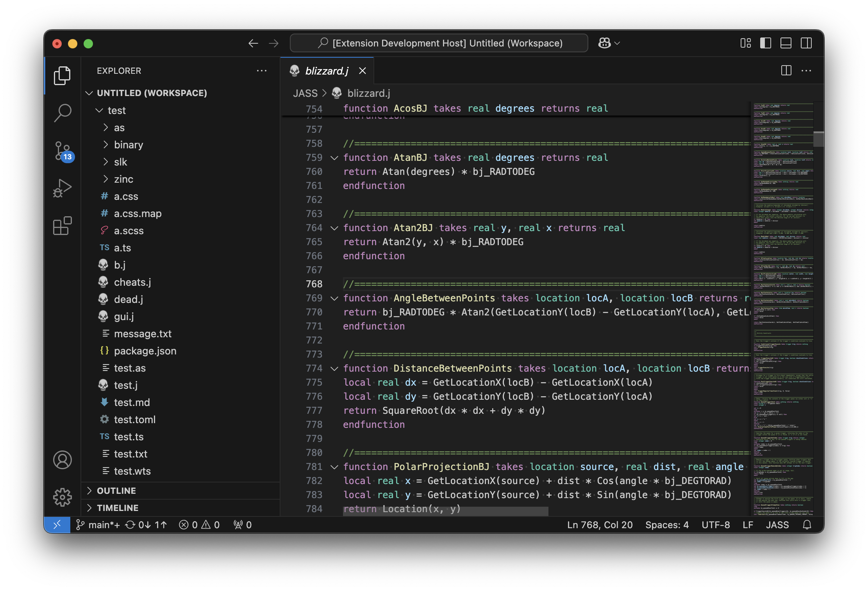
Task: Expand the OUTLINE section
Action: point(116,491)
